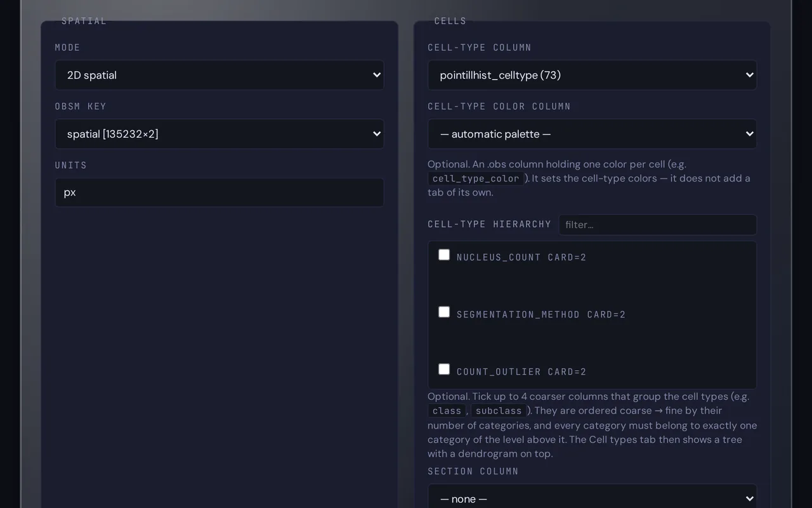Click the Cells section heading

(x=450, y=21)
